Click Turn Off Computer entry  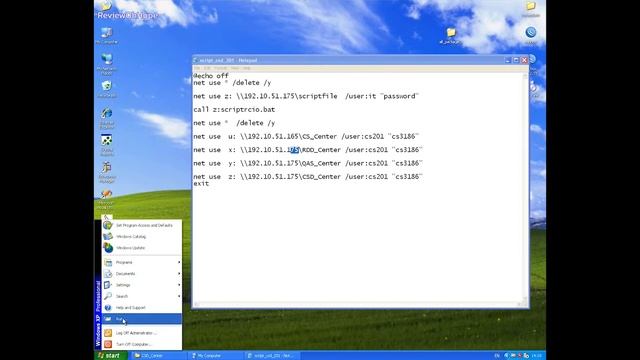[x=142, y=344]
